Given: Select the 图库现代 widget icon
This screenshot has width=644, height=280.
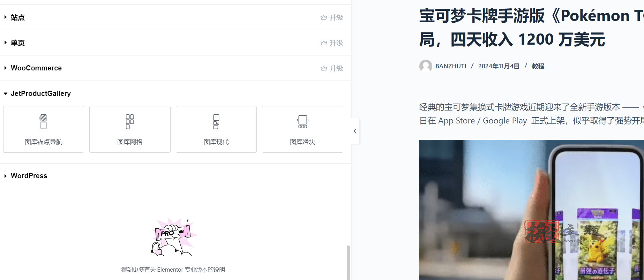Looking at the screenshot, I should point(216,122).
